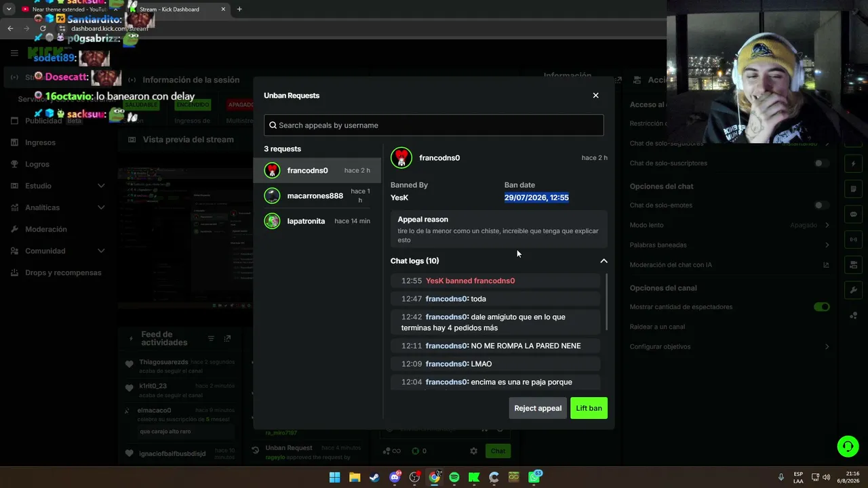868x488 pixels.
Task: Pop out the Feed de actividades panel
Action: coord(227,338)
